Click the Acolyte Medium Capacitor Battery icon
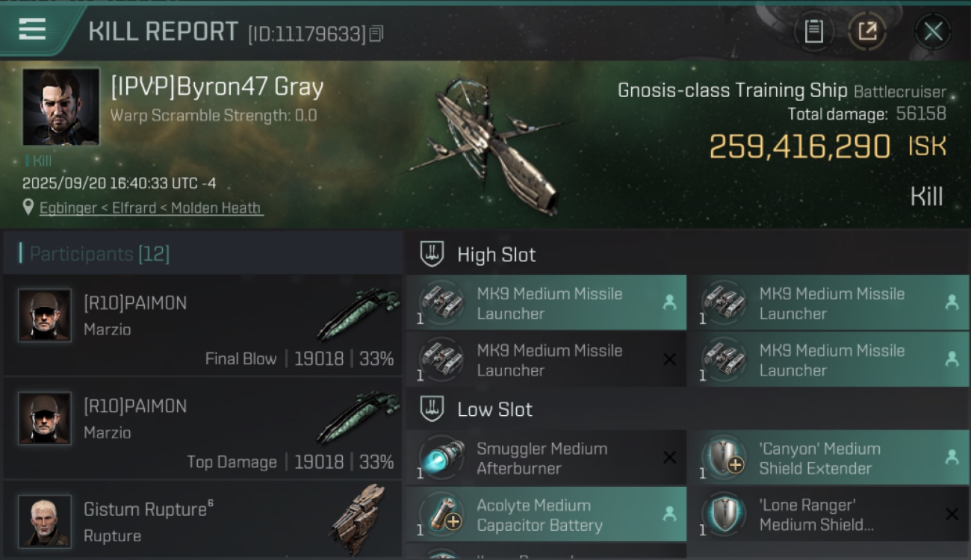The height and width of the screenshot is (560, 971). [441, 515]
